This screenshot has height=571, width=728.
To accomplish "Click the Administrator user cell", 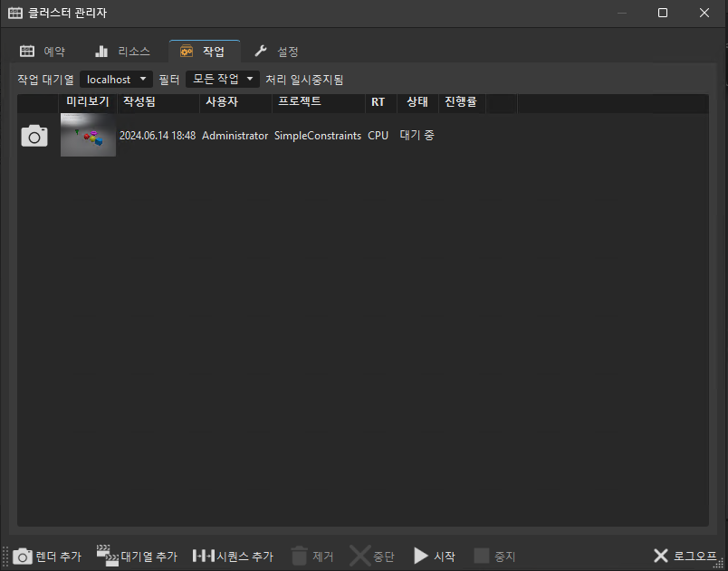I will click(235, 136).
